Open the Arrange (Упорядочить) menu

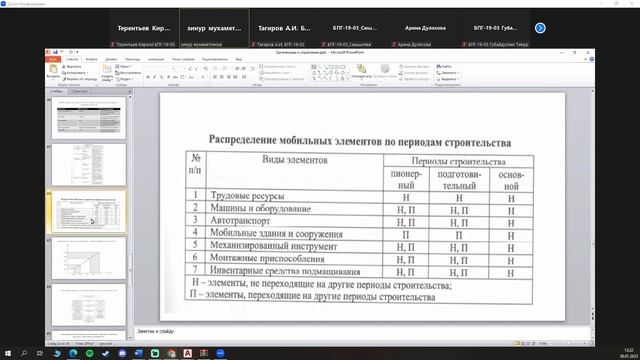(x=361, y=71)
